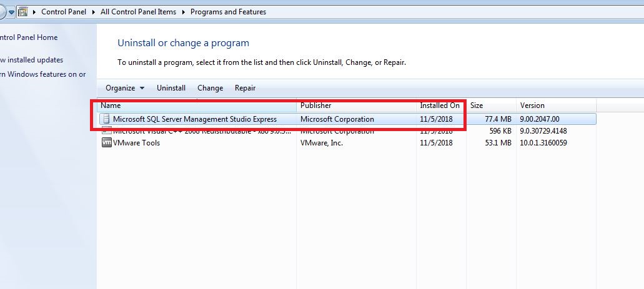Click the 596 KB size value
This screenshot has width=644, height=289.
[501, 131]
